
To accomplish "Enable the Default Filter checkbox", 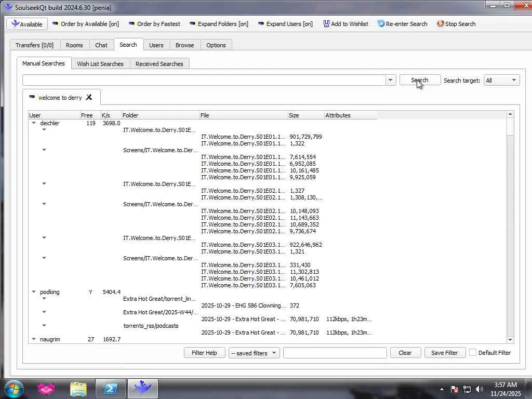I will click(x=473, y=353).
